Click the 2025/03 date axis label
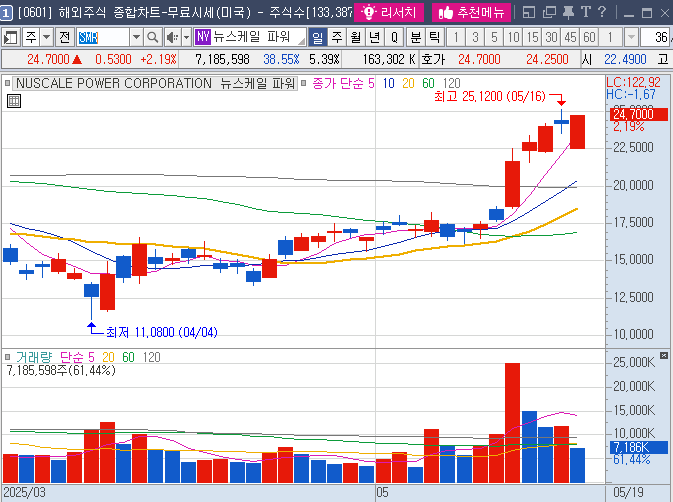Screen dimensions: 673x502 coord(24,492)
